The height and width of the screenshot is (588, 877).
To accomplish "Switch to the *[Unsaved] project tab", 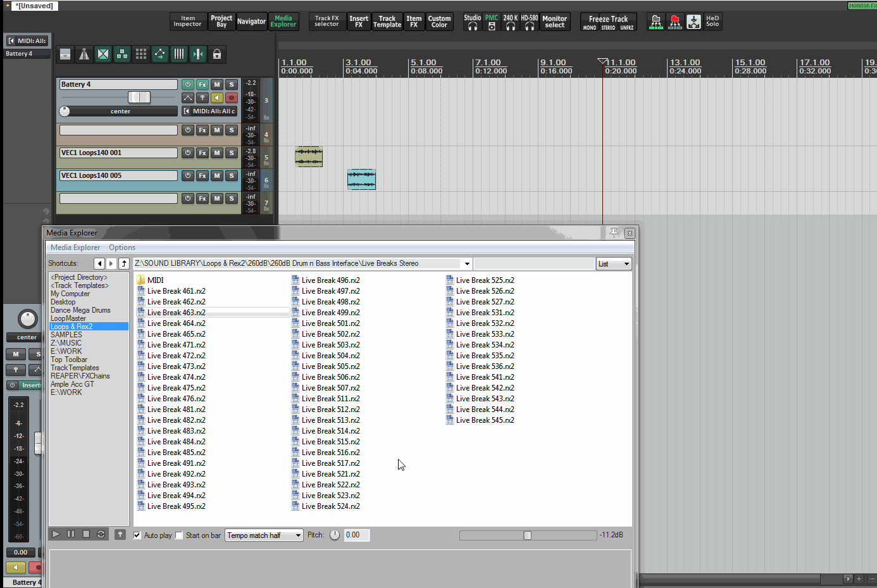I will (34, 6).
